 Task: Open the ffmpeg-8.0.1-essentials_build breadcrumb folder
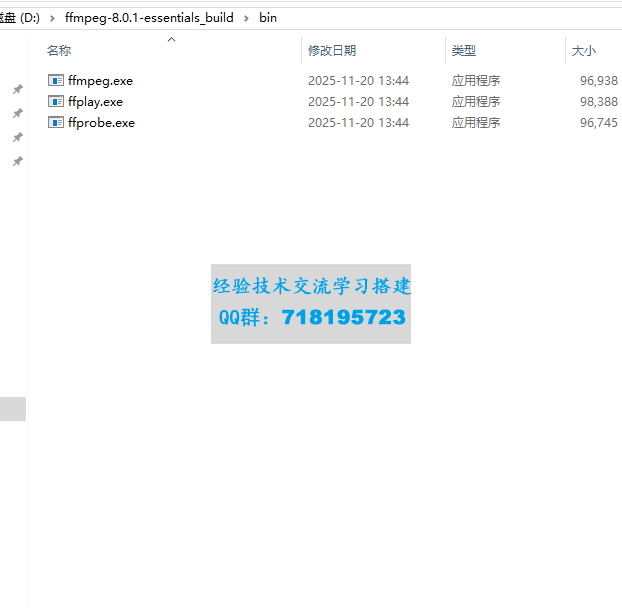[149, 18]
